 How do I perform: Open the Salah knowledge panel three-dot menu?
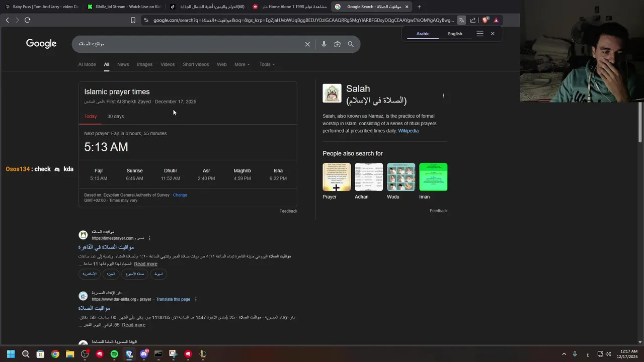pos(443,96)
